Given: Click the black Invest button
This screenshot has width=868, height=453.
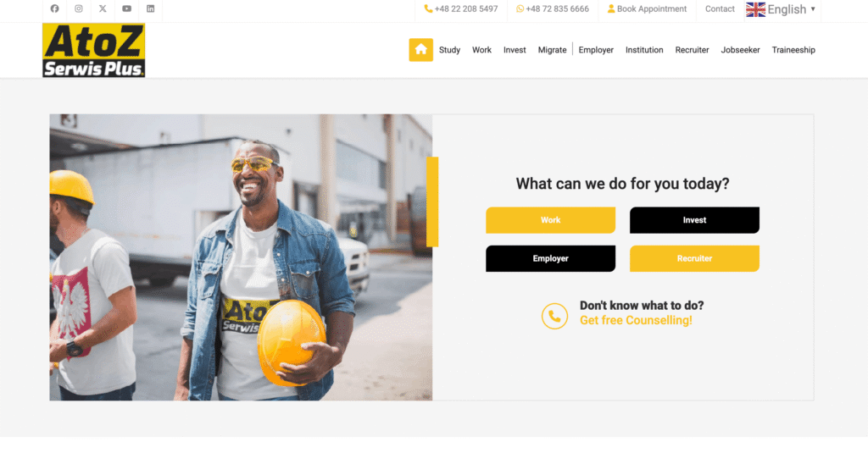Looking at the screenshot, I should (694, 220).
